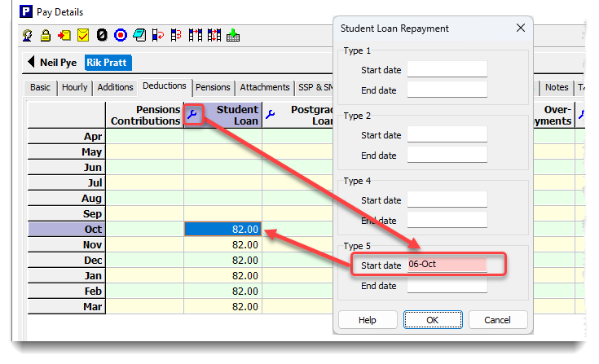Viewport: 599px width, 364px height.
Task: Click the red and blue target icon
Action: click(121, 35)
